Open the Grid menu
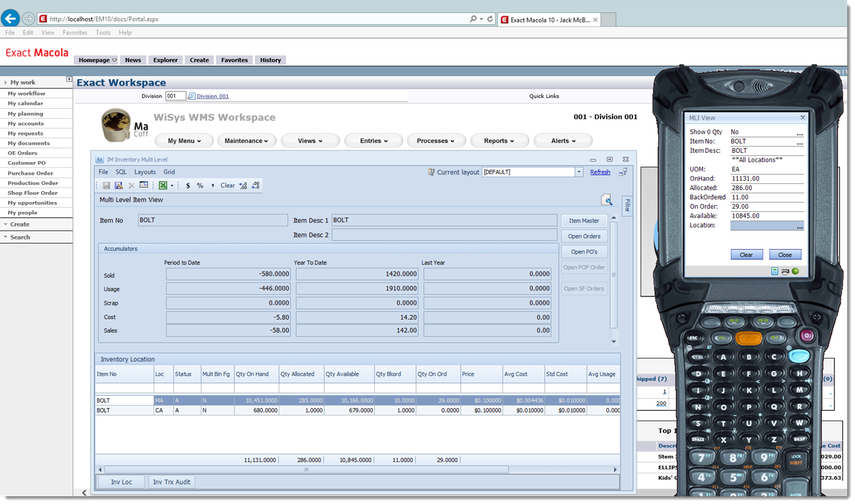 tap(169, 172)
